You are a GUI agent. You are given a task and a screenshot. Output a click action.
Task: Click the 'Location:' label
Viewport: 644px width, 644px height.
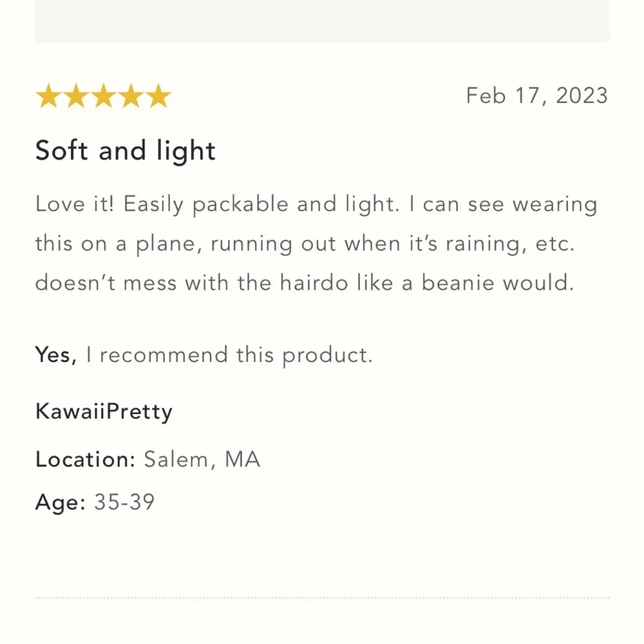[x=86, y=459]
